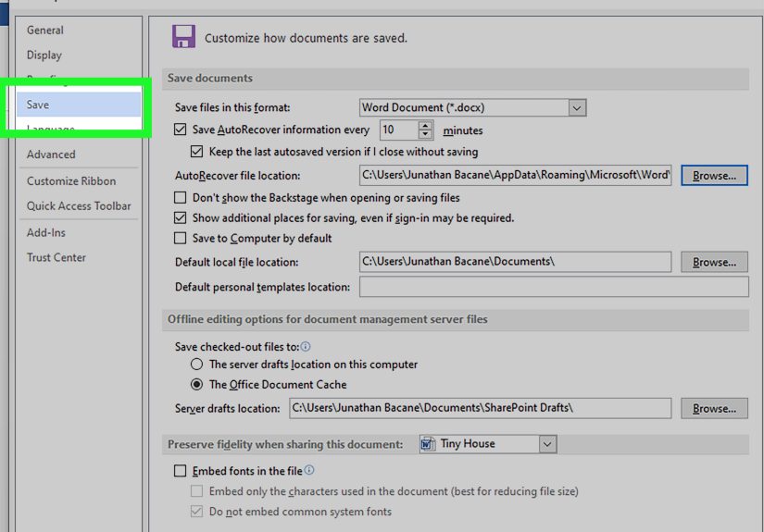Toggle Don't show the Backstage checkbox

181,198
